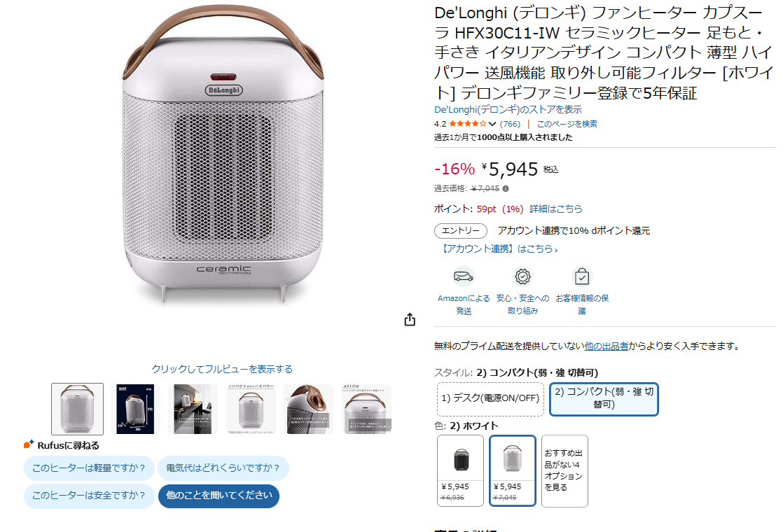Click the safety and security badge icon
Viewport: 783px width, 532px height.
(523, 276)
